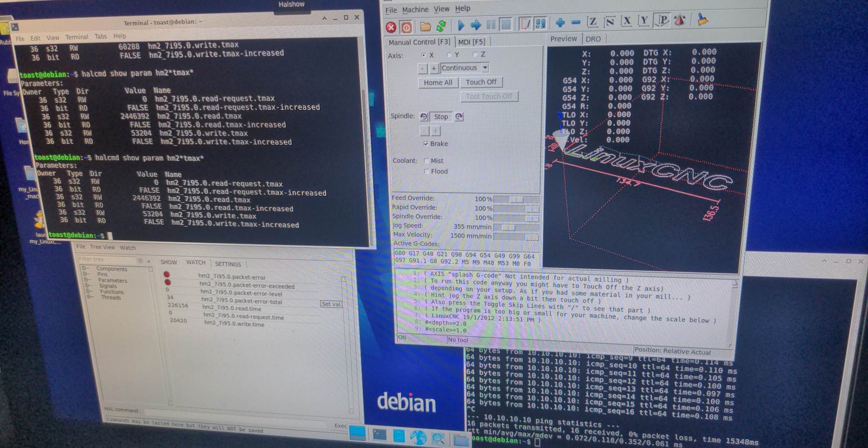This screenshot has width=868, height=448.
Task: Open file manager folder icon in taskbar
Action: (461, 439)
